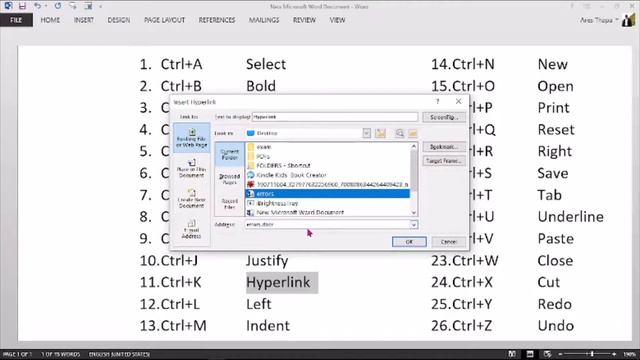Switch to the INSERT ribbon tab
Image resolution: width=640 pixels, height=360 pixels.
coord(84,20)
